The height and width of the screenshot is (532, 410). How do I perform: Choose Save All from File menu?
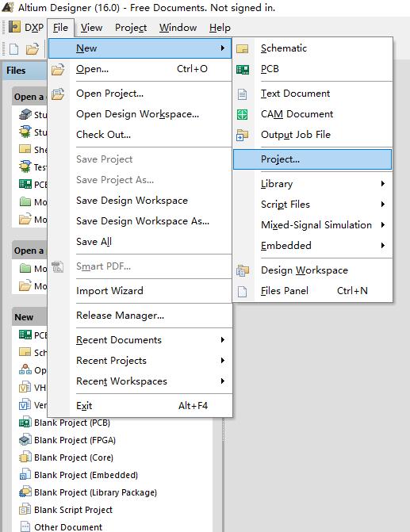140,242
